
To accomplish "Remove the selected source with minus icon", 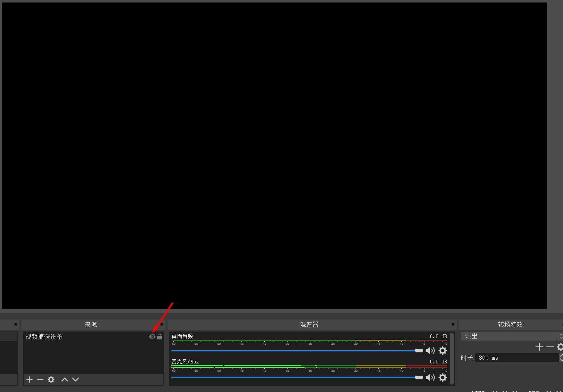I will (40, 380).
